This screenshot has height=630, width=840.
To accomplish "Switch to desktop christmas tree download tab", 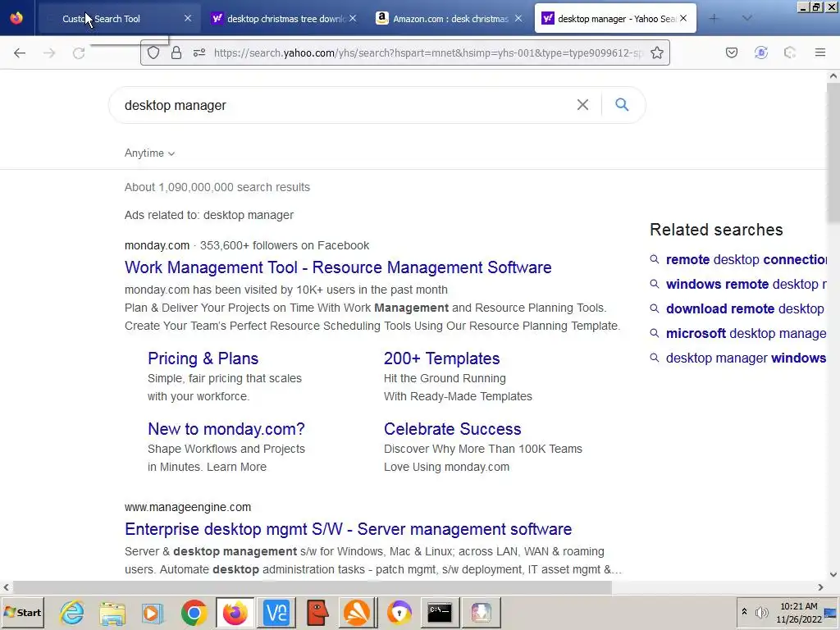I will tap(285, 19).
